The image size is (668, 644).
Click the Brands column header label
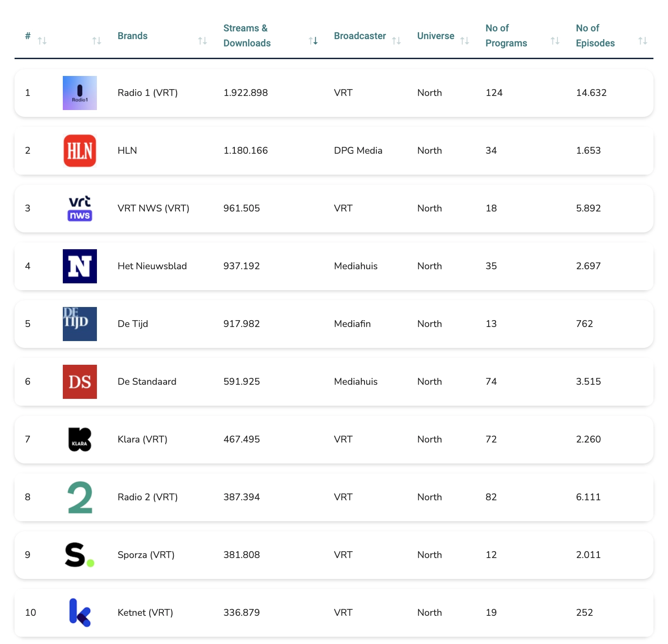pyautogui.click(x=132, y=36)
